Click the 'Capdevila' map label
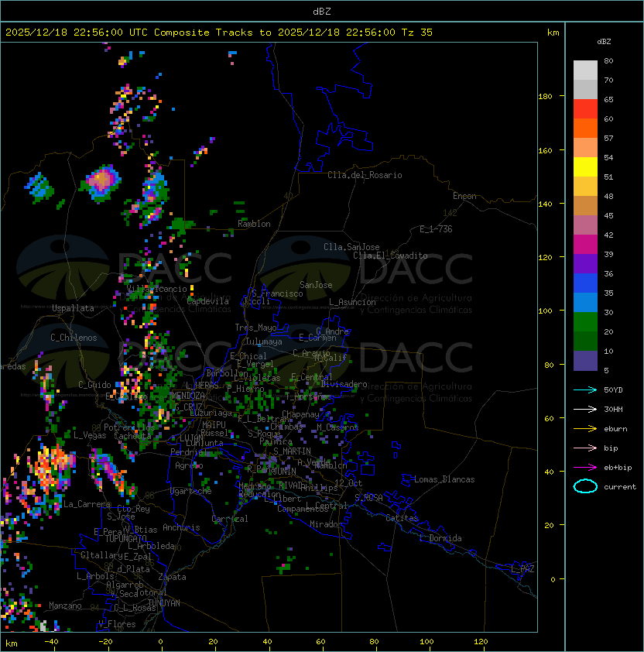Screen dimensions: 644x652 click(207, 301)
